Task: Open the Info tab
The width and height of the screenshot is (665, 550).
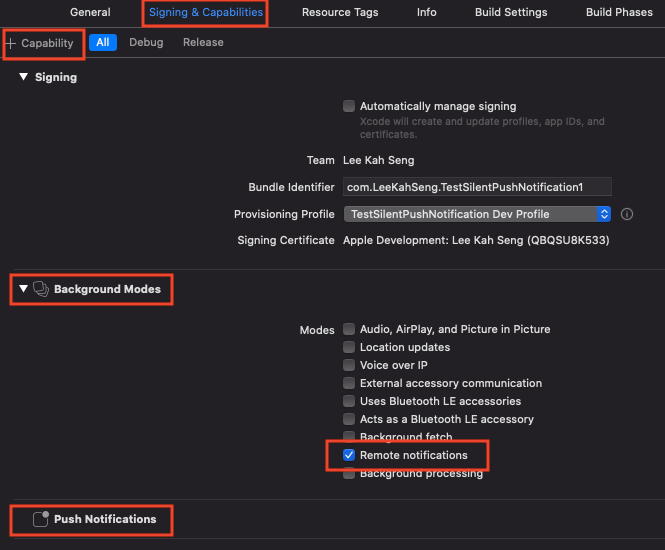Action: (426, 12)
